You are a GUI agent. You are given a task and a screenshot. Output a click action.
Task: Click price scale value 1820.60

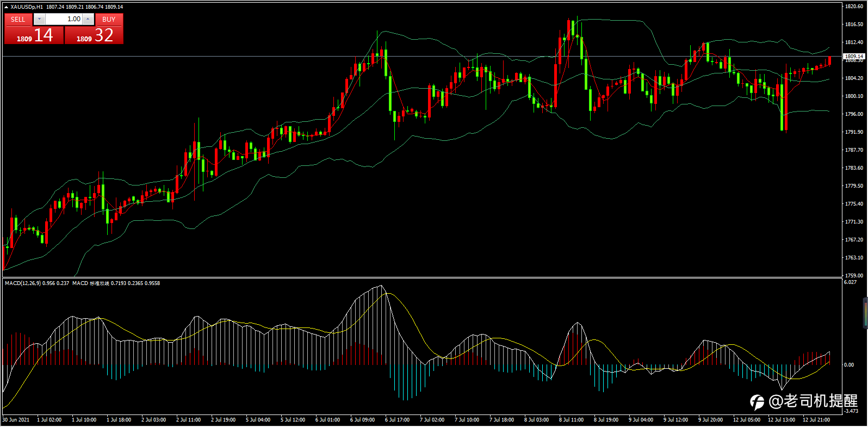pyautogui.click(x=854, y=7)
